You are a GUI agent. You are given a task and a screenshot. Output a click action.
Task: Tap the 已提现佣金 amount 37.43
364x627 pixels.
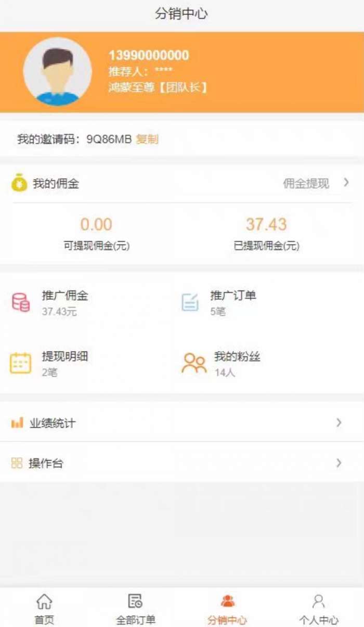[x=266, y=224]
